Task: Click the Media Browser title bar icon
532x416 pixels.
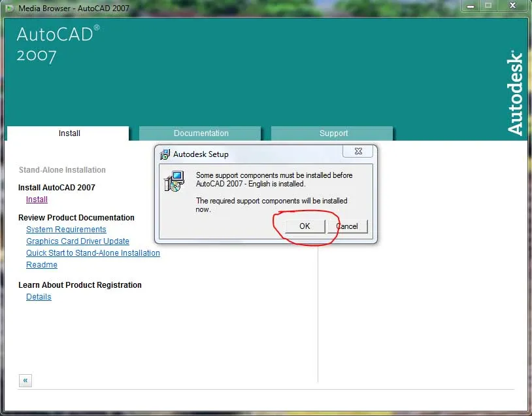Action: 9,8
